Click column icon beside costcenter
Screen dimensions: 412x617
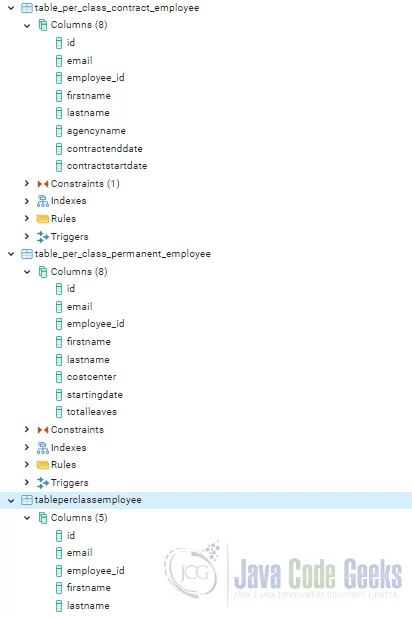click(x=59, y=377)
